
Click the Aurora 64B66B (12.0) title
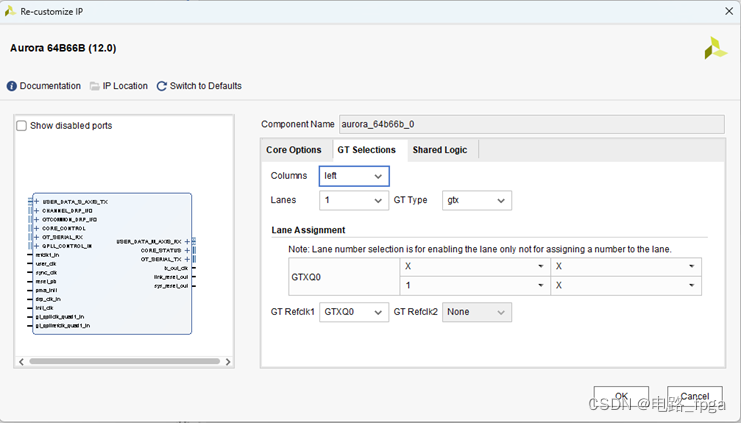63,48
